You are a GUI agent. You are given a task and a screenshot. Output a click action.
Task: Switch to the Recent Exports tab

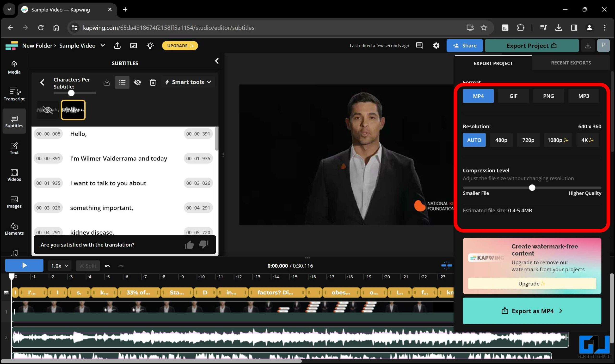[x=571, y=63]
